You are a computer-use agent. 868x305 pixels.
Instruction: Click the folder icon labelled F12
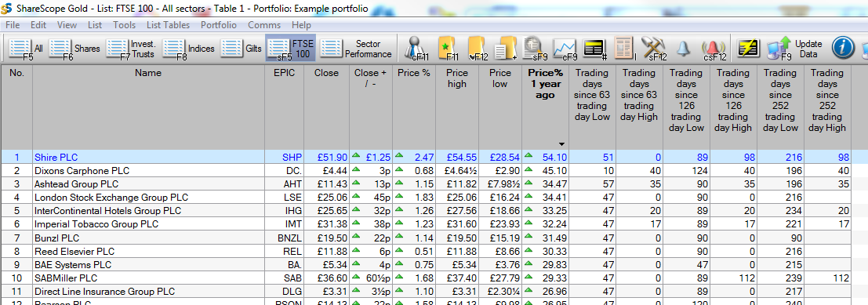tap(478, 49)
